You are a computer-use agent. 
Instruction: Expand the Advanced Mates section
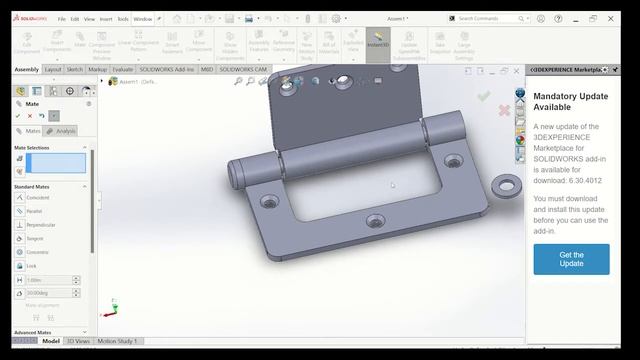click(x=84, y=332)
